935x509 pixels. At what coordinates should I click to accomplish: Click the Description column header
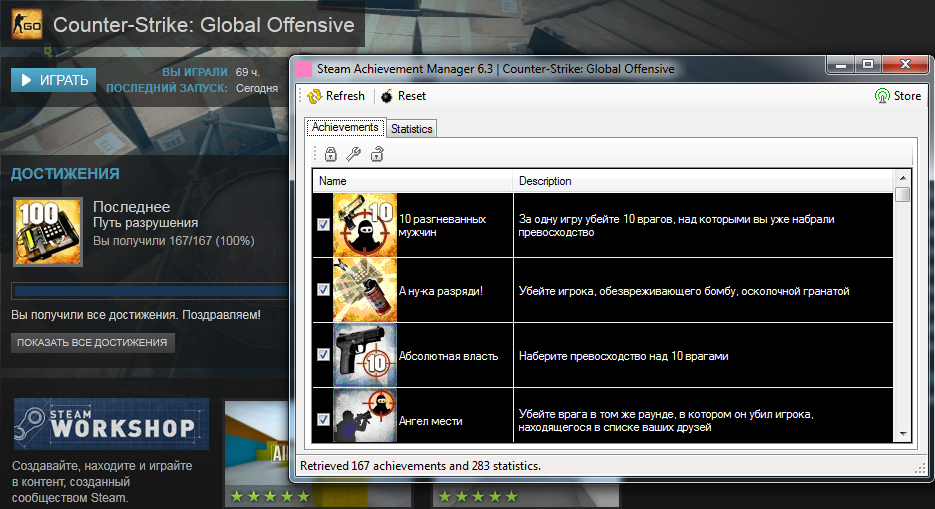[700, 181]
